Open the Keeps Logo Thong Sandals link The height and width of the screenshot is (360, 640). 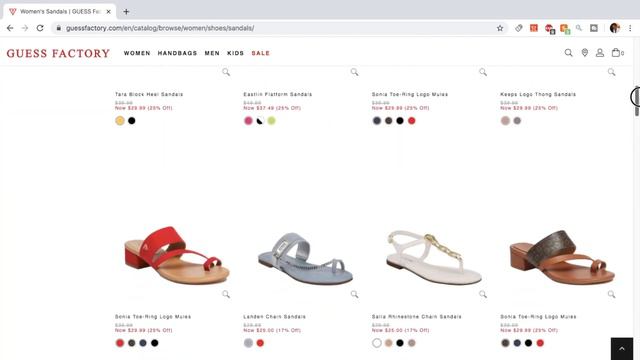coord(538,94)
